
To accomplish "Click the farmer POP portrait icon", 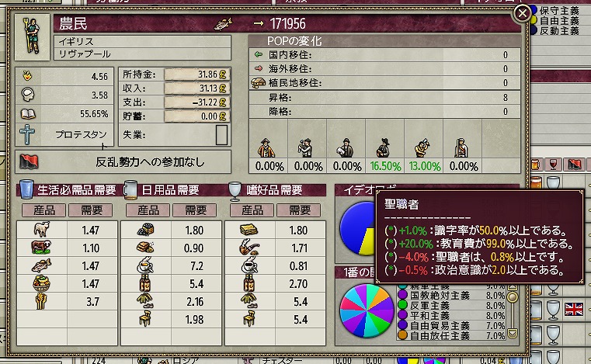I will pos(32,37).
